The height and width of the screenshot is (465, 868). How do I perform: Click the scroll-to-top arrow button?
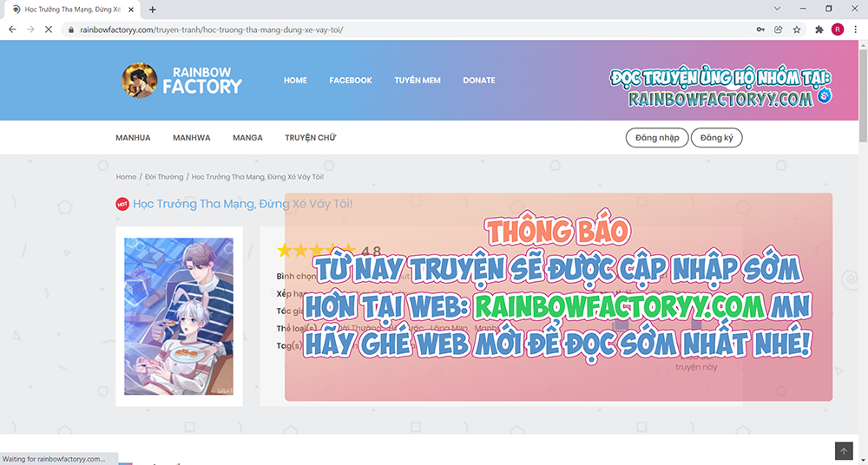click(x=844, y=451)
